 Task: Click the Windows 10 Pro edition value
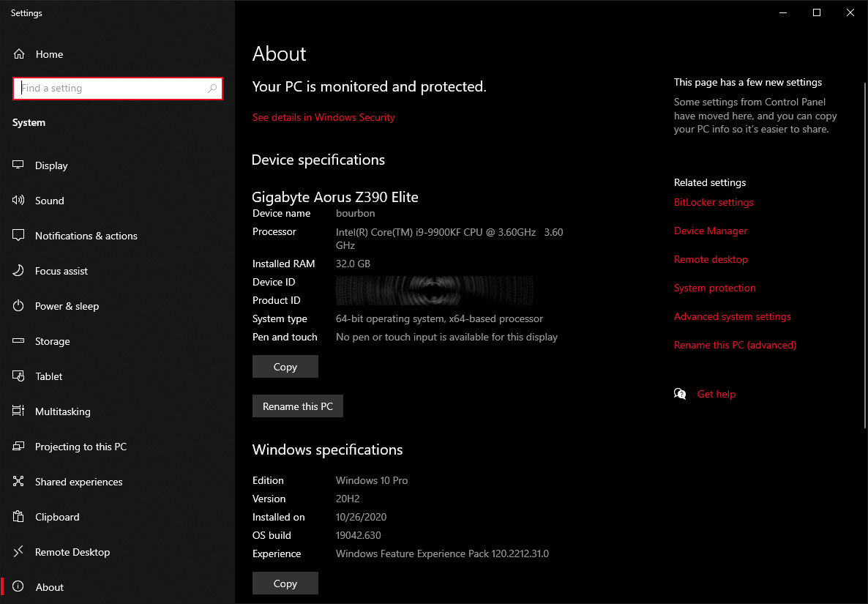(372, 480)
